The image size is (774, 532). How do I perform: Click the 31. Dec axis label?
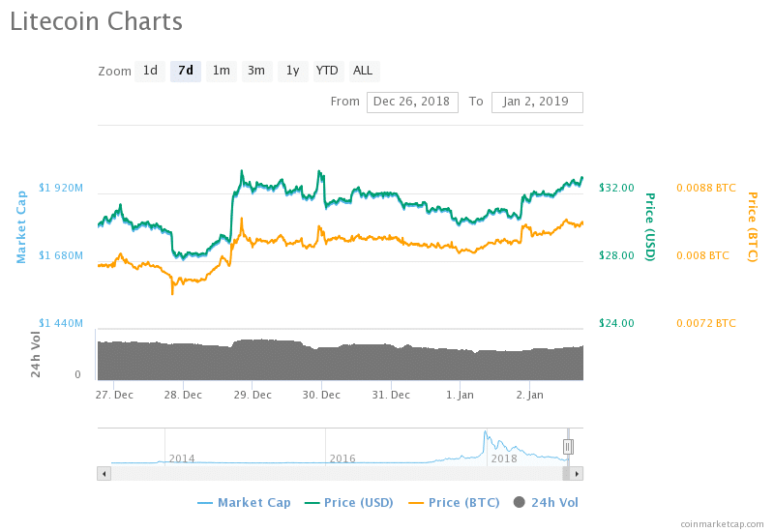pyautogui.click(x=391, y=395)
